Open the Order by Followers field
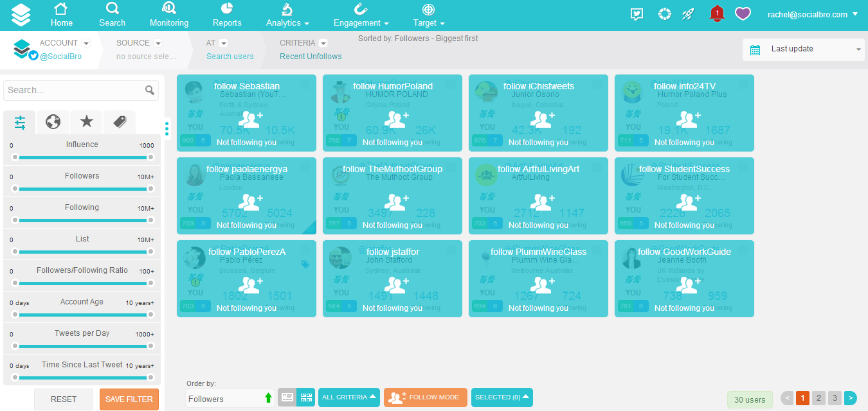The image size is (868, 411). [230, 398]
